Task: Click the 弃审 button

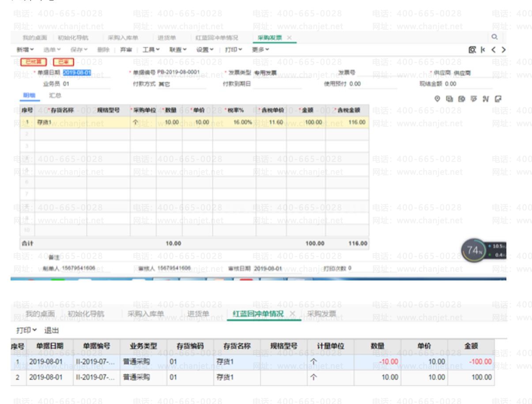Action: coord(126,49)
